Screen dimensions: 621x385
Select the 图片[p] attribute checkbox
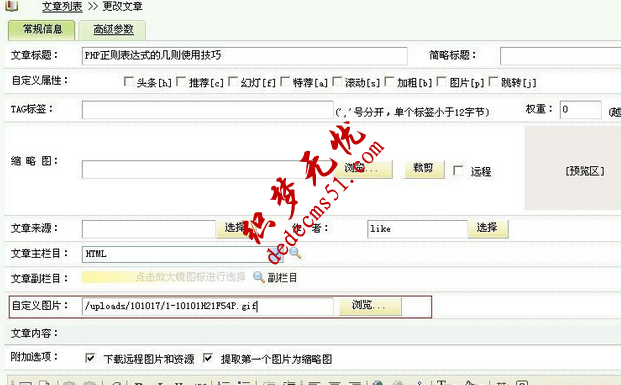point(442,82)
